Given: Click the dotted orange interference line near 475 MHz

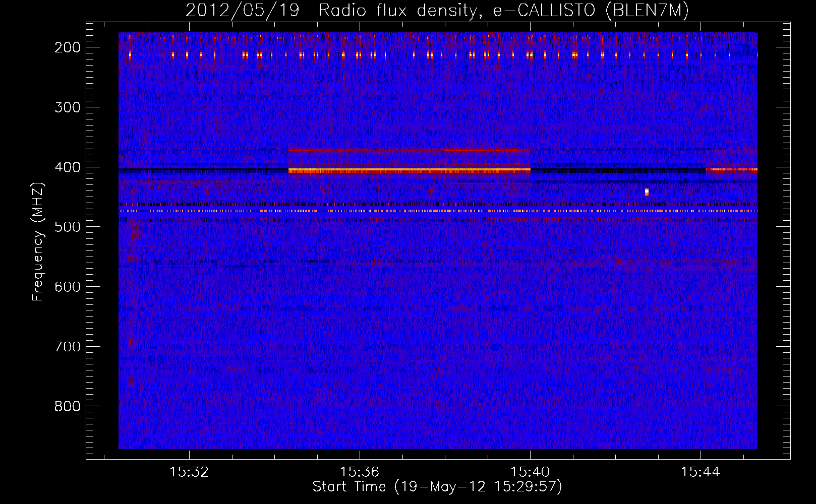Looking at the screenshot, I should [438, 211].
